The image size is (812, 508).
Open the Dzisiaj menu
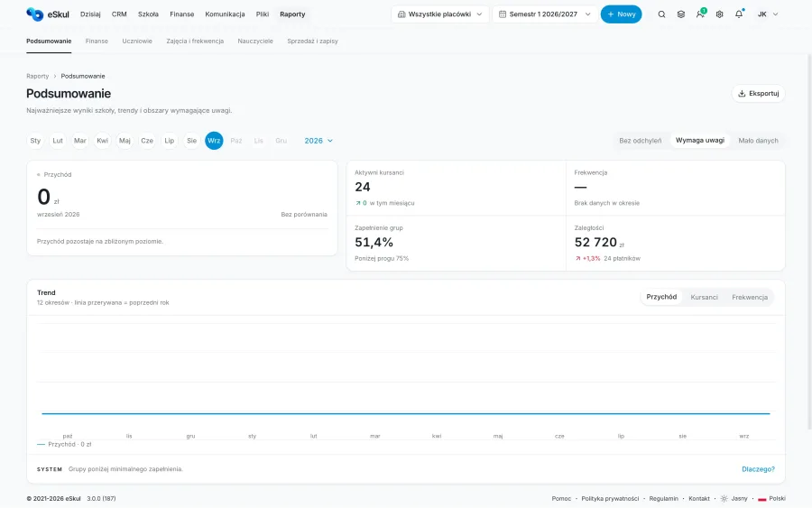pyautogui.click(x=90, y=14)
